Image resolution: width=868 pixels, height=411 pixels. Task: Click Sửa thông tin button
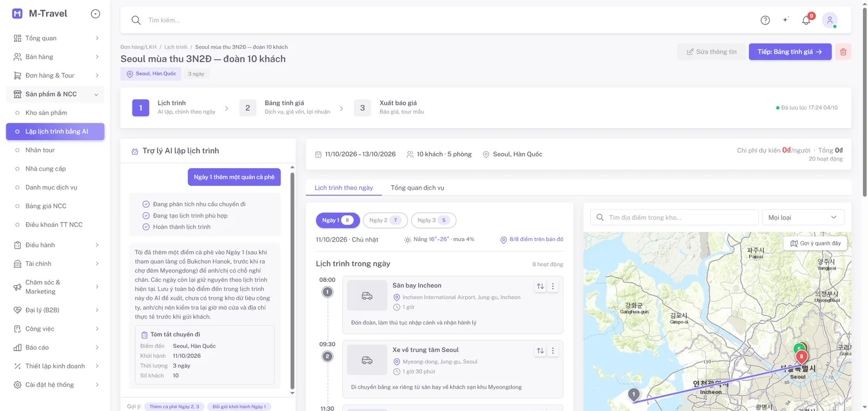pos(711,52)
